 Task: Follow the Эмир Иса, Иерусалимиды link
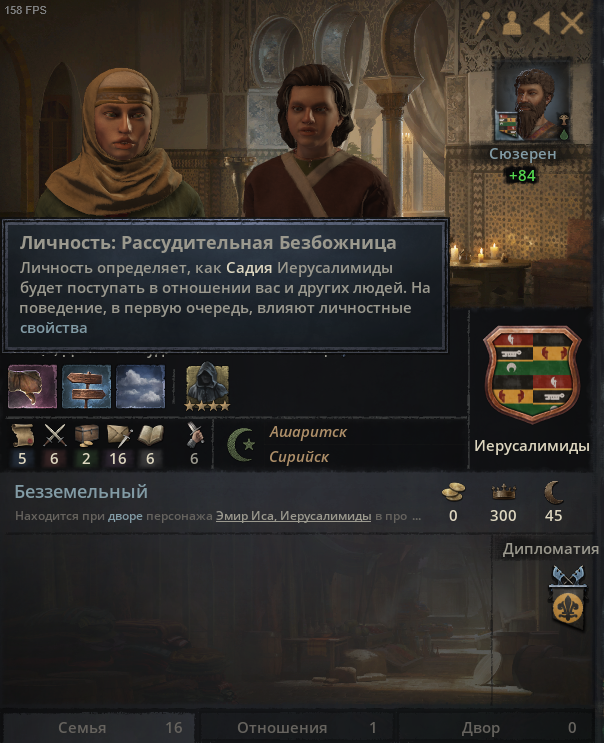coord(293,516)
